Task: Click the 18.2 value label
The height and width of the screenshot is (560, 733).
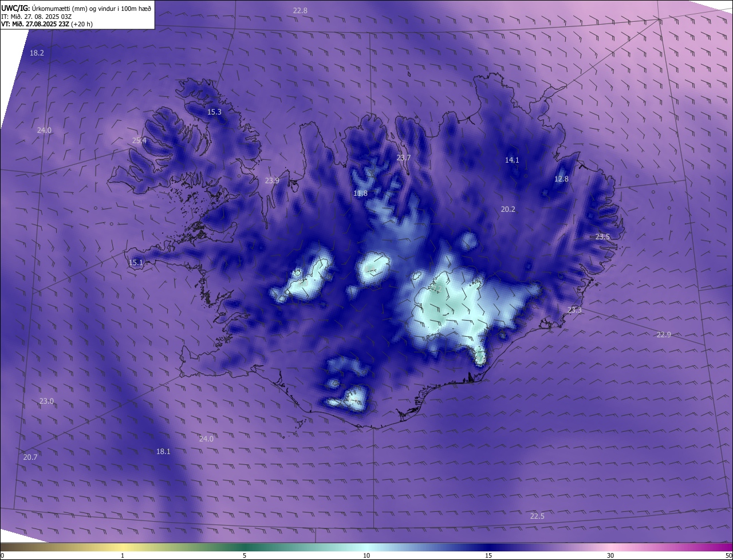Action: [37, 53]
